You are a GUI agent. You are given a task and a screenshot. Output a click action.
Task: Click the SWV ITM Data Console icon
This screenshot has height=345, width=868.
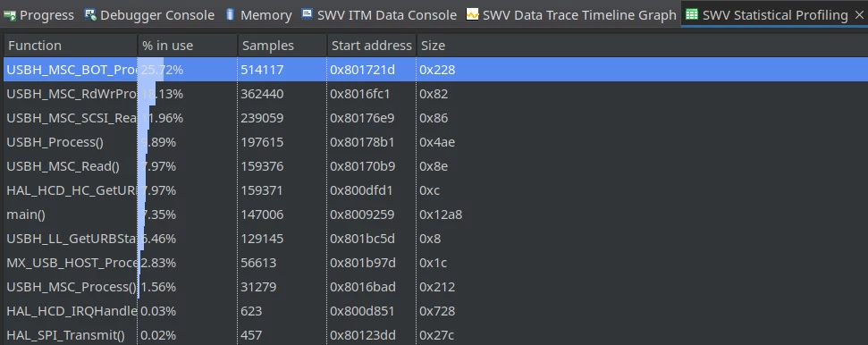308,14
